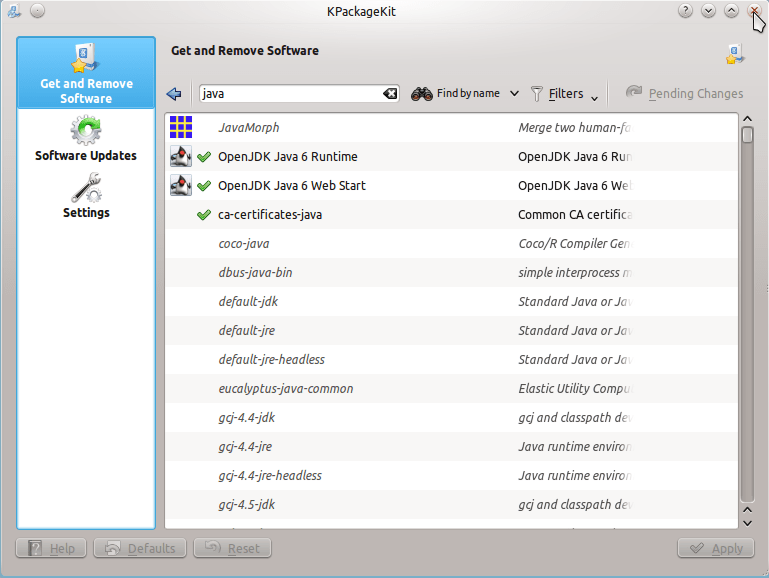Viewport: 769px width, 578px height.
Task: Click the Coco/R Compiler Gen description
Action: [x=574, y=244]
